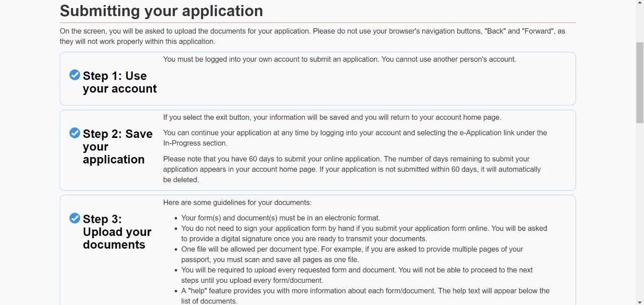Click the paragraph mentioning the e-Application link

[354, 138]
